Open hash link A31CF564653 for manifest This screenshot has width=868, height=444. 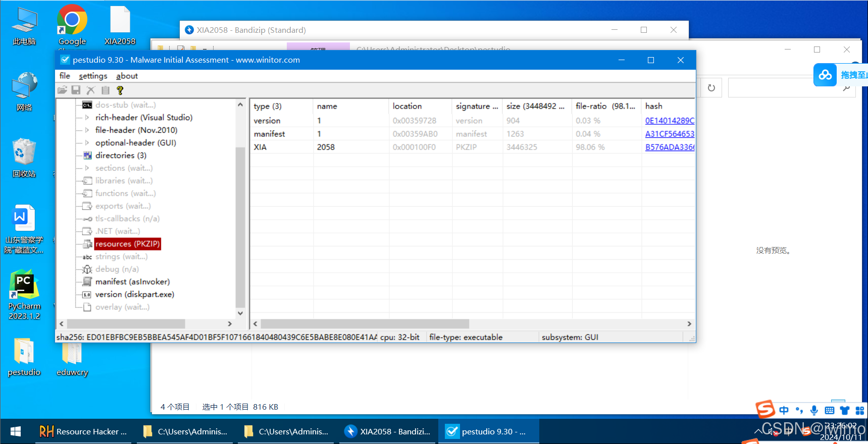670,134
